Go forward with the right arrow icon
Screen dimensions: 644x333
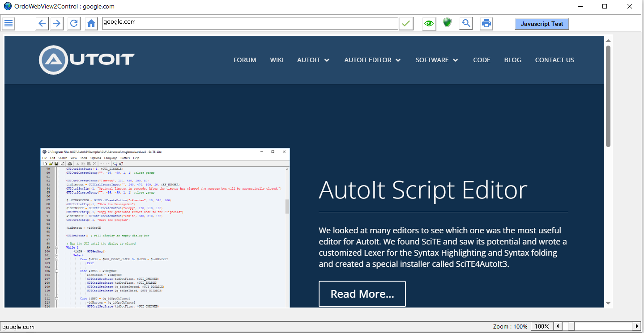coord(56,23)
